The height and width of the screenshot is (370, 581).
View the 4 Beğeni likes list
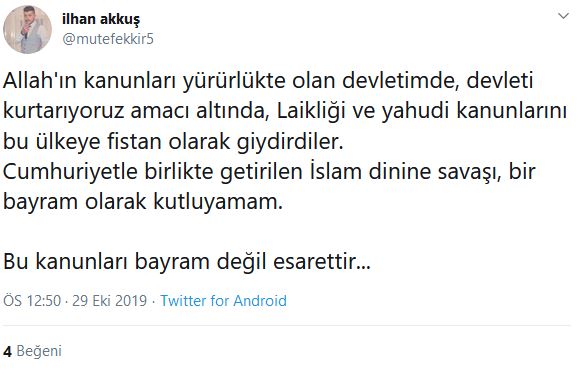click(32, 351)
